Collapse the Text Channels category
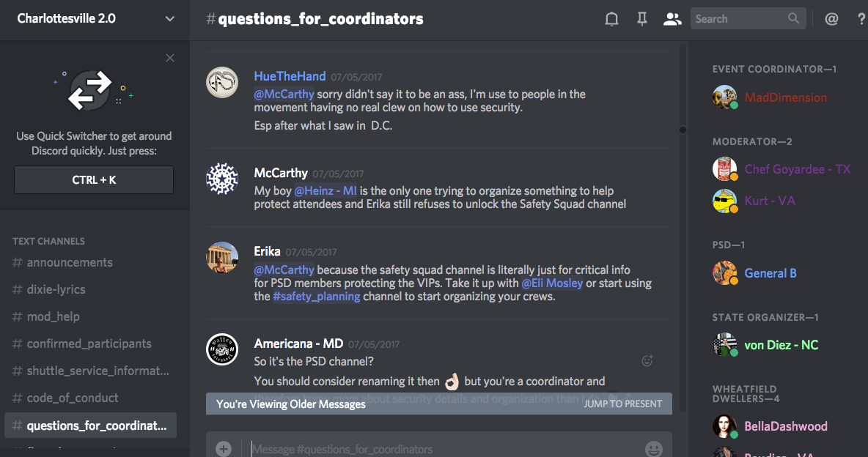The height and width of the screenshot is (457, 868). [48, 241]
